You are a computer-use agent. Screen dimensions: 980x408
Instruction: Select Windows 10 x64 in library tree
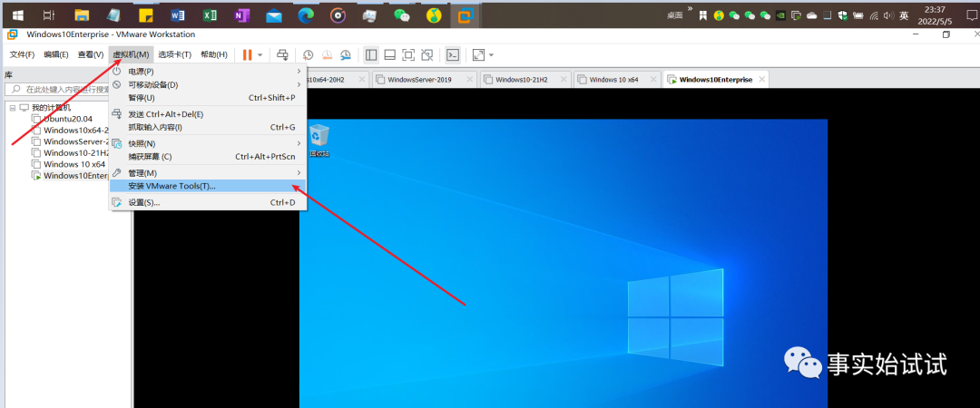coord(73,164)
